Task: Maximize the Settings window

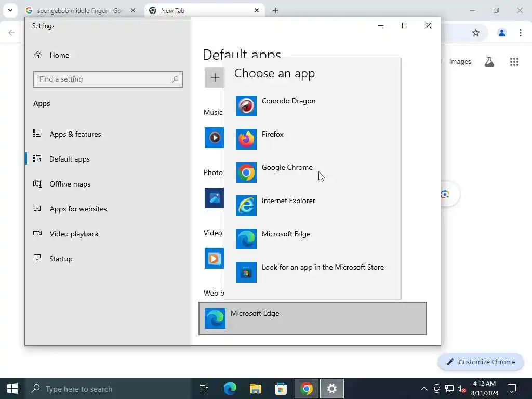Action: click(x=404, y=25)
